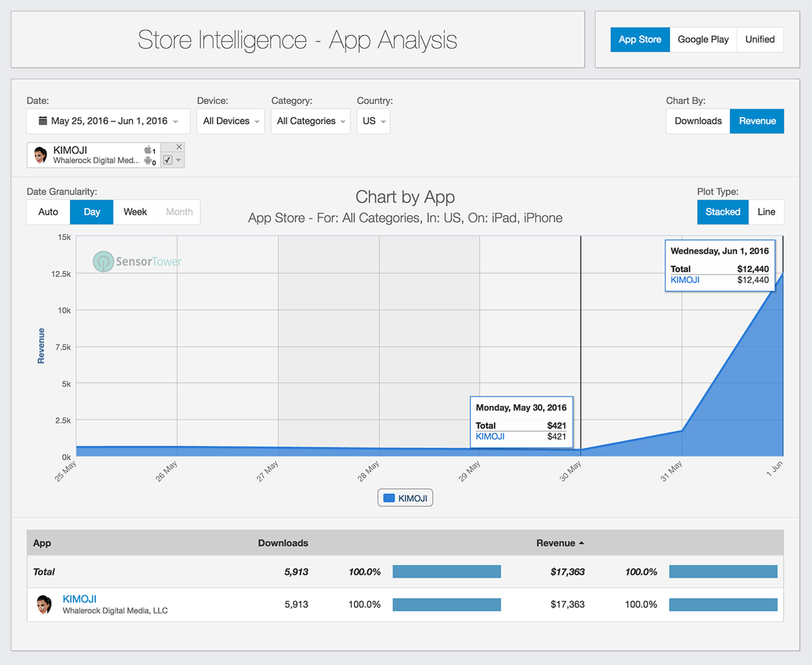Click the 30 May axis label

point(570,472)
